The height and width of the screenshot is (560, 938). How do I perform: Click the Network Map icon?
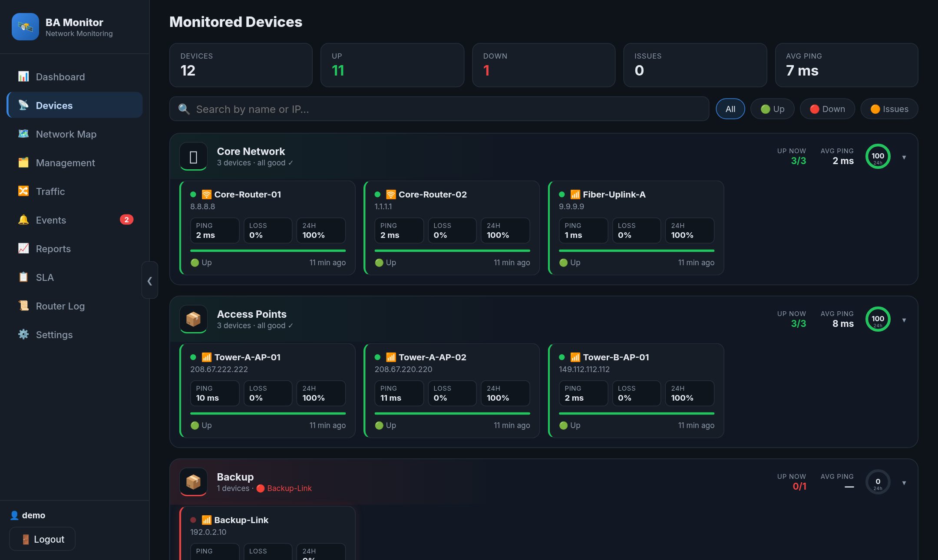(x=23, y=134)
